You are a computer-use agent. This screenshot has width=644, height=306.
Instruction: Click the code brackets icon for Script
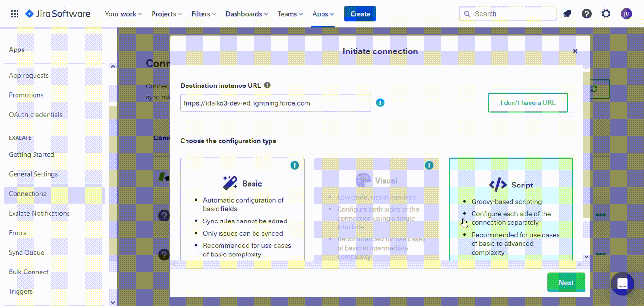(498, 185)
